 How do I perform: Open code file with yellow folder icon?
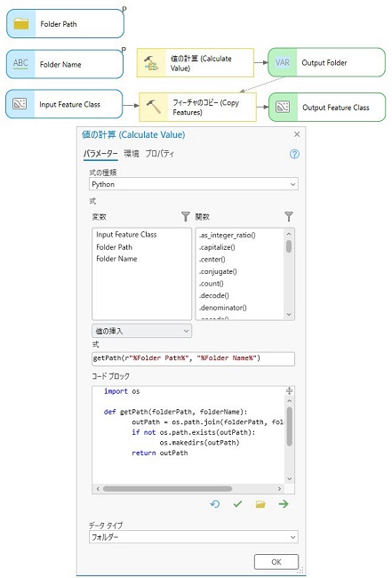260,504
